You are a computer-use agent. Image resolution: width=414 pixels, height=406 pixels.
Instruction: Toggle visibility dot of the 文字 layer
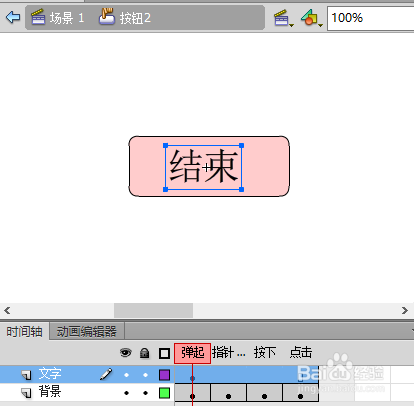click(x=126, y=375)
